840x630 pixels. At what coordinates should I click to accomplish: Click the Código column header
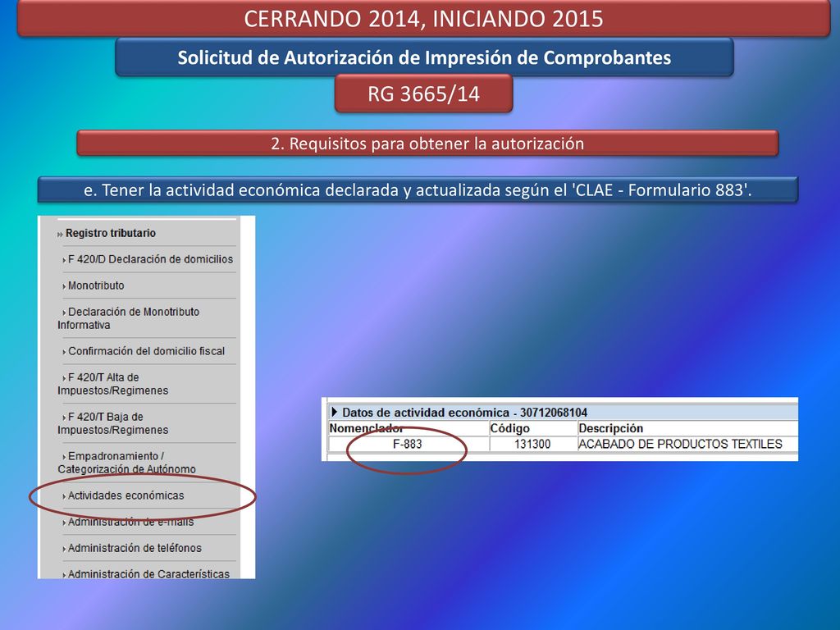[x=510, y=428]
